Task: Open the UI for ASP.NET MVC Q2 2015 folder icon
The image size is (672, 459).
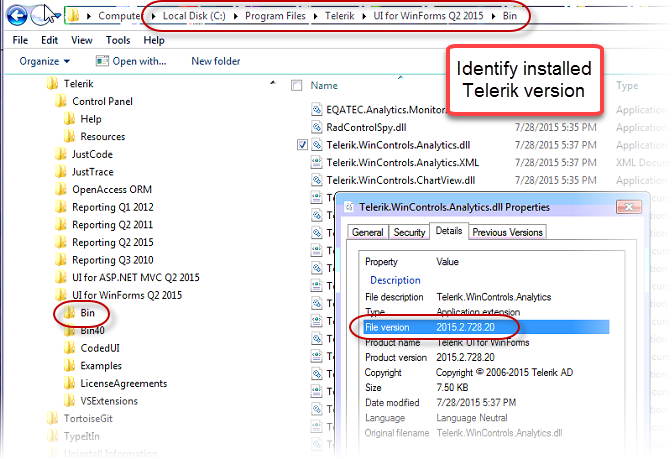Action: [x=61, y=277]
